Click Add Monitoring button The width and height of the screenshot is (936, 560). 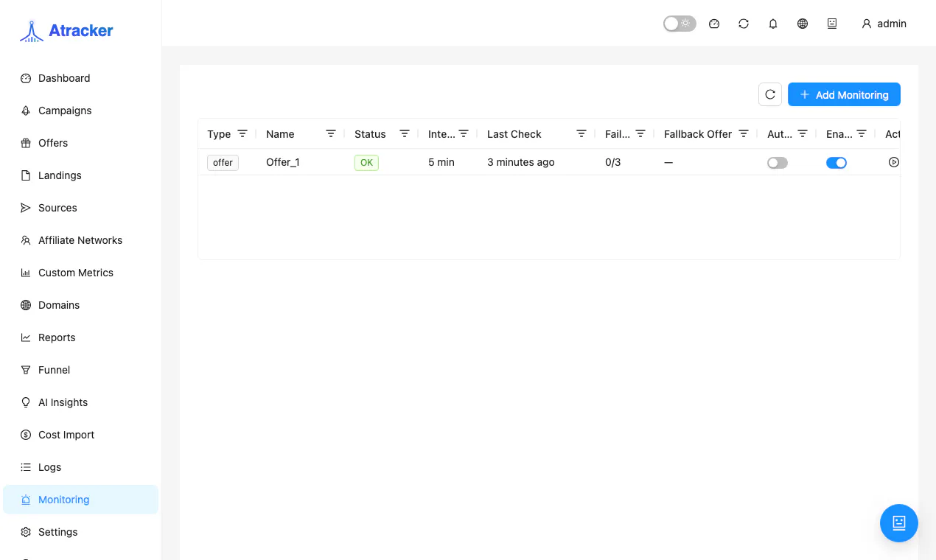[844, 94]
